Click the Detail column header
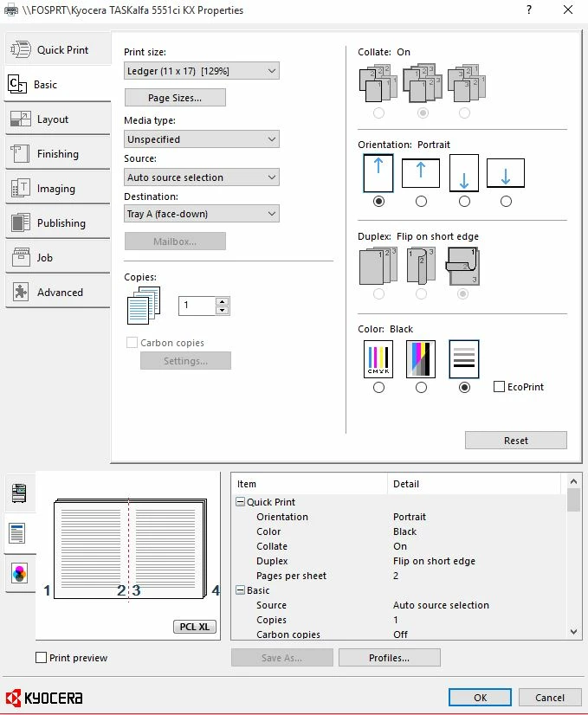 (x=475, y=484)
